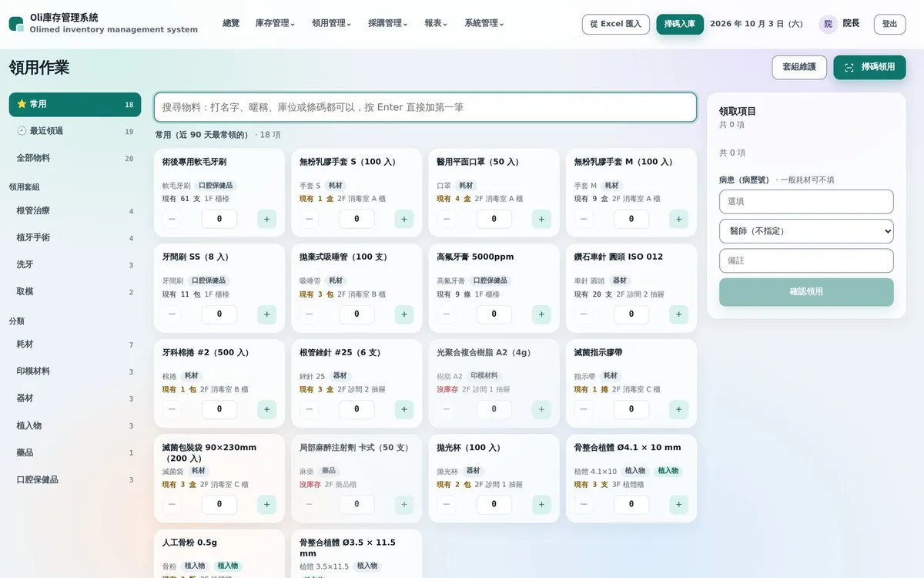
Task: Open the 採購管理 dropdown
Action: coord(388,24)
